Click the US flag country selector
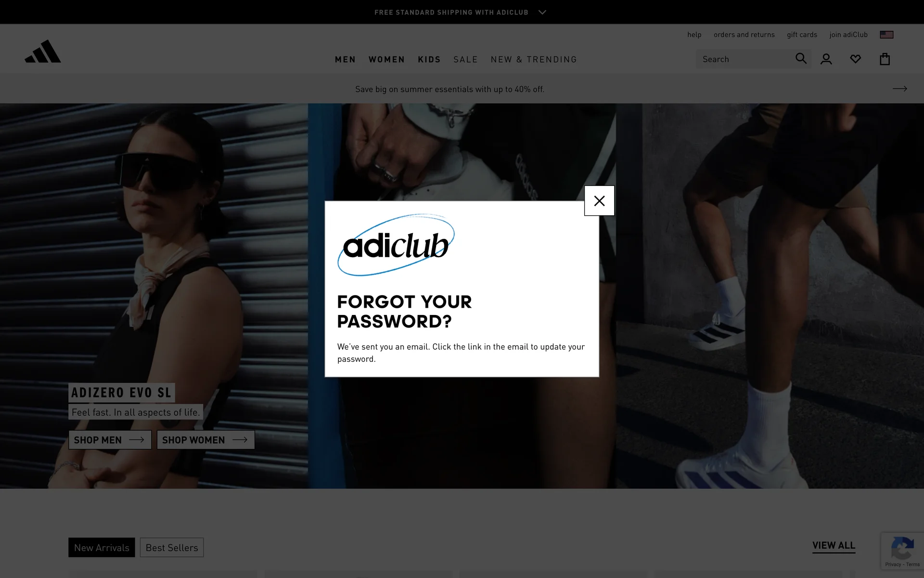 point(886,35)
